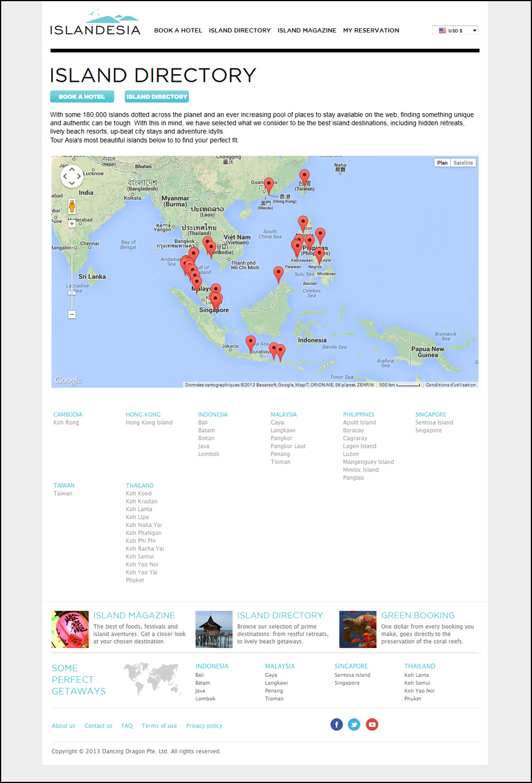This screenshot has height=783, width=532.
Task: Open About us footer link
Action: (63, 726)
